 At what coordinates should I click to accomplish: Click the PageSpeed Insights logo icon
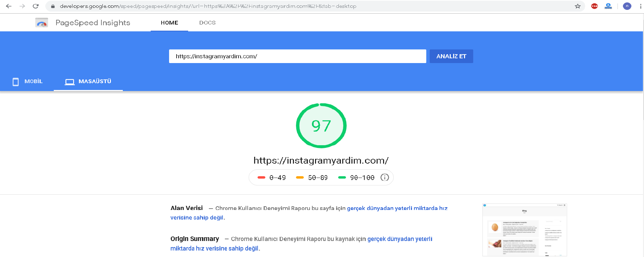pyautogui.click(x=42, y=22)
